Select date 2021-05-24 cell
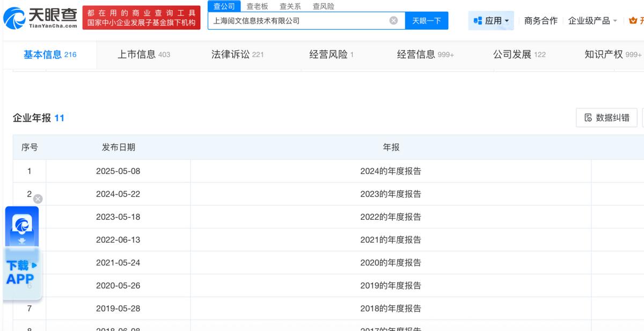Image resolution: width=644 pixels, height=331 pixels. pyautogui.click(x=118, y=263)
